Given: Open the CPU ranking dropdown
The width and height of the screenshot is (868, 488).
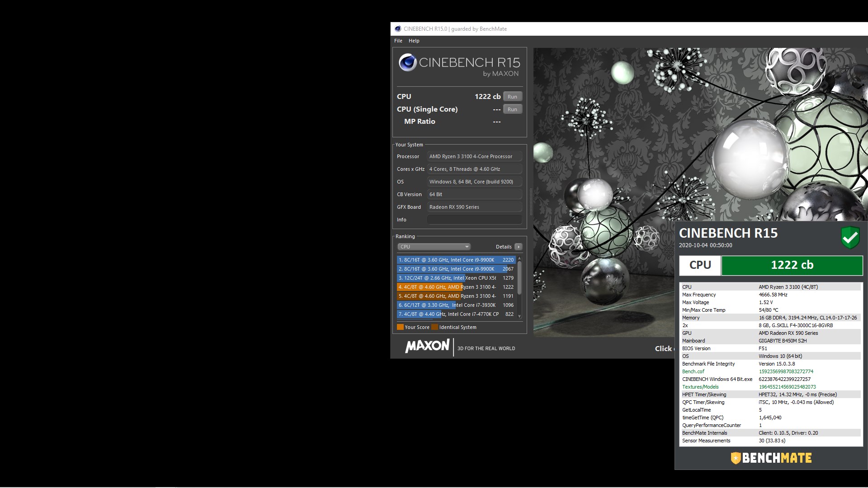Looking at the screenshot, I should (434, 247).
